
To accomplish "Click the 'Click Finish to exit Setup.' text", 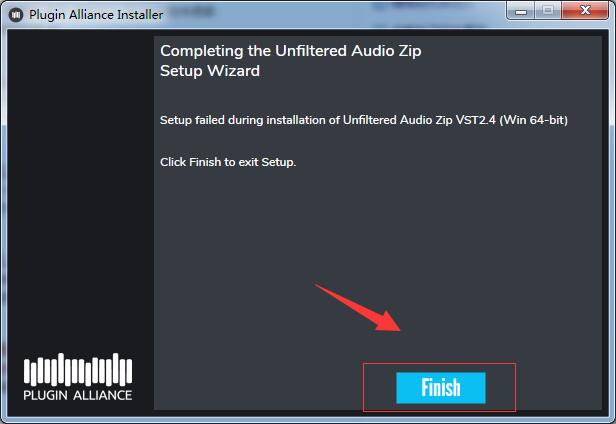I will (x=228, y=162).
